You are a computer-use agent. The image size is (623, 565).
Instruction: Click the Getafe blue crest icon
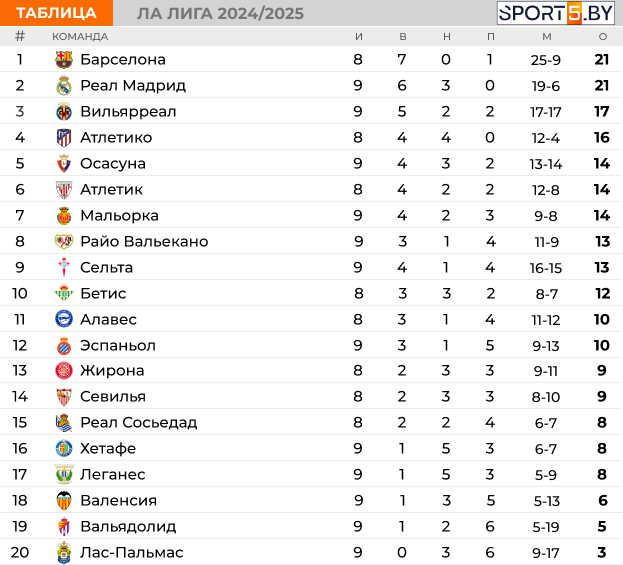pyautogui.click(x=64, y=448)
